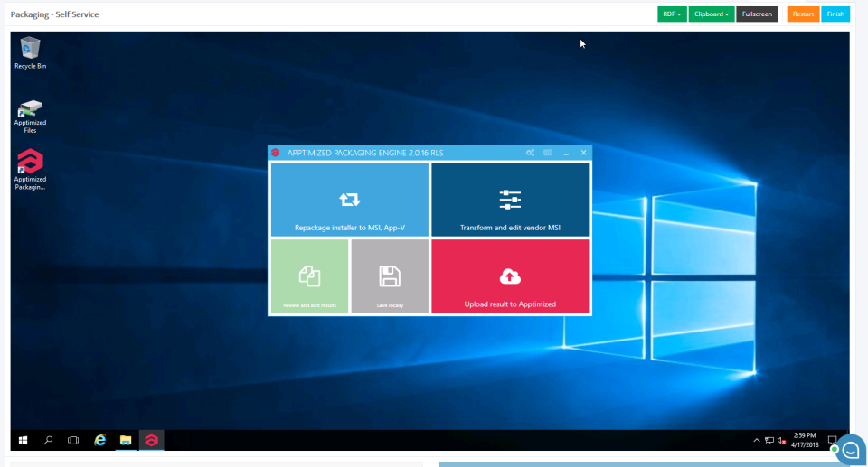Open Packaging Engine settings gear icon
Viewport: 868px width, 467px height.
[x=531, y=153]
